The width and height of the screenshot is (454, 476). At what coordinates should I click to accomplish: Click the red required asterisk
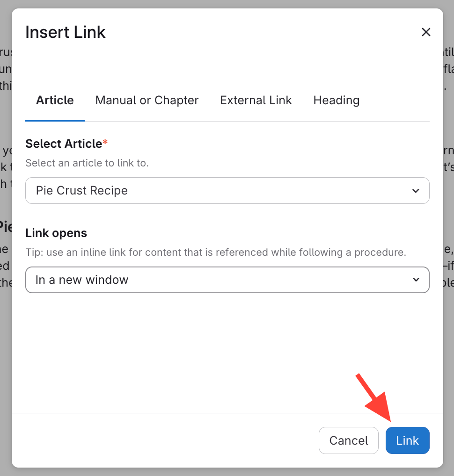[105, 143]
